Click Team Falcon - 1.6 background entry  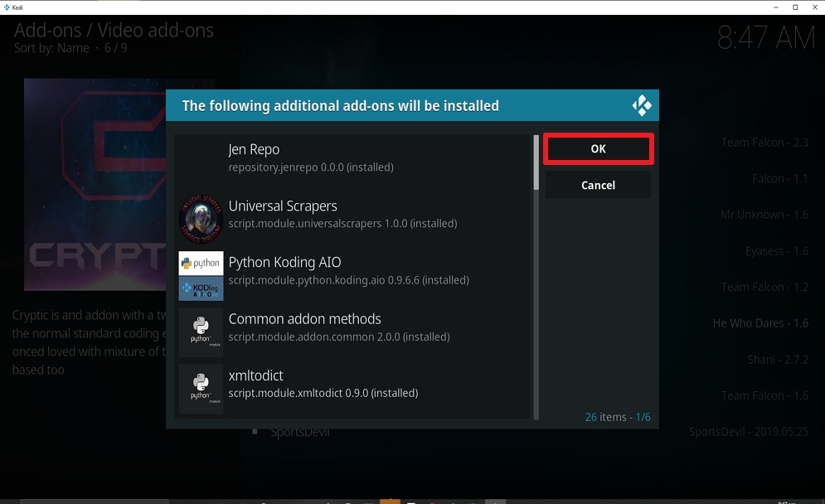pos(764,395)
